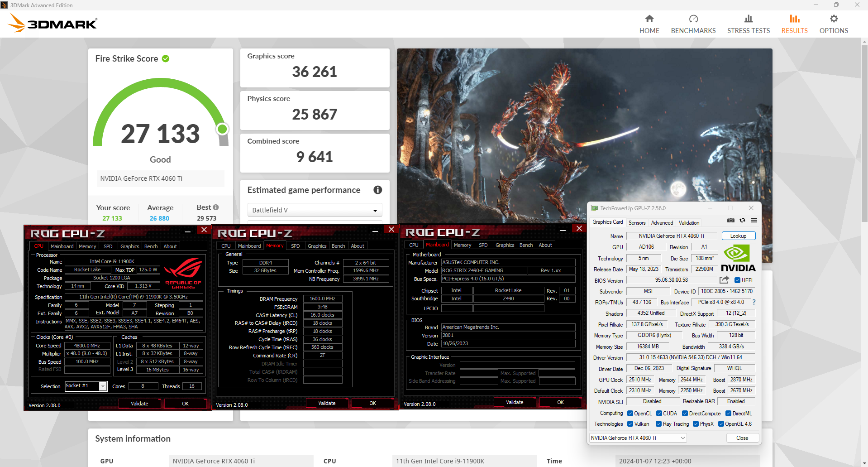
Task: Minimize the GPU-Z window
Action: (710, 208)
